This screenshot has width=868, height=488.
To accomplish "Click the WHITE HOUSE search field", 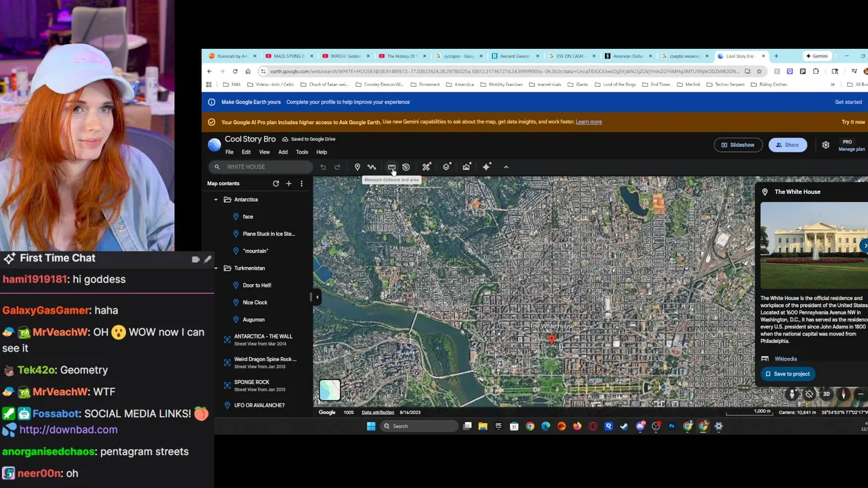I will (261, 167).
